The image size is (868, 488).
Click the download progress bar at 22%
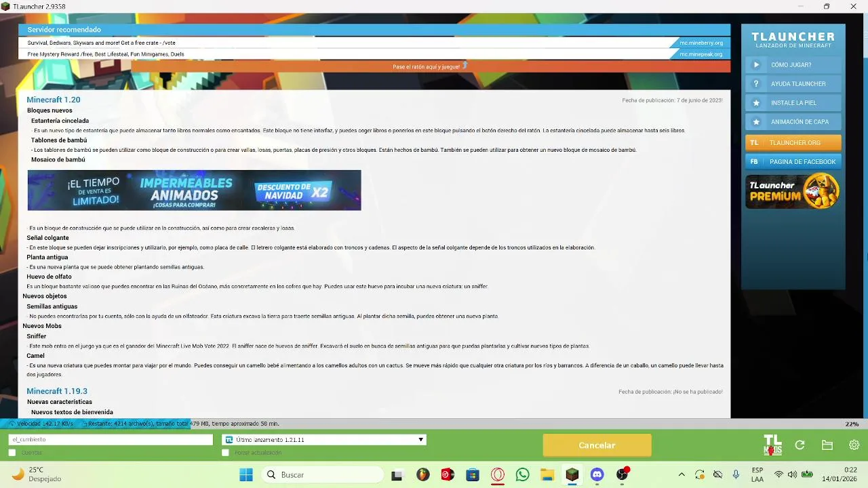[434, 424]
